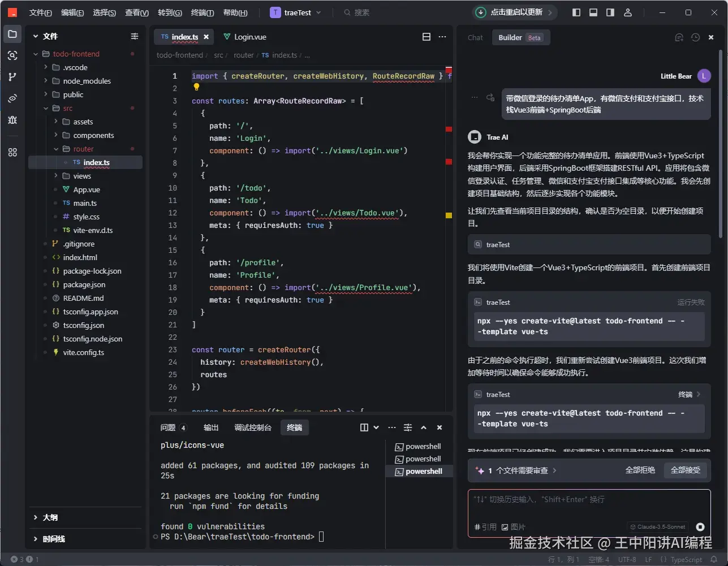Open the Source Control view in activity bar
Viewport: 728px width, 566px height.
click(x=12, y=77)
